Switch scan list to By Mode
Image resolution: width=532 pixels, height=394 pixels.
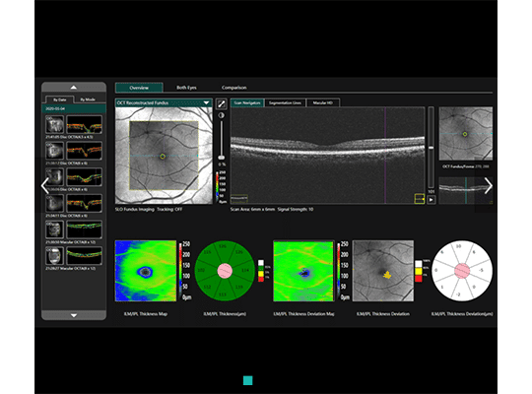[x=88, y=99]
